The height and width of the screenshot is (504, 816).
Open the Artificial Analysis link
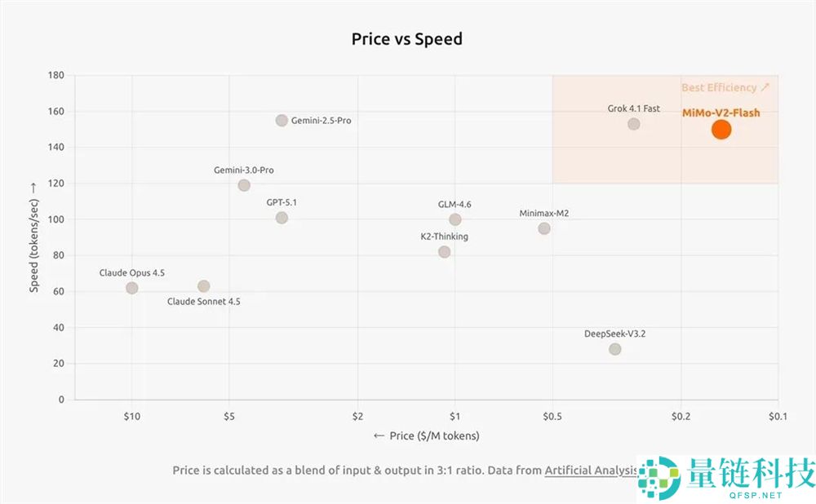click(x=589, y=471)
